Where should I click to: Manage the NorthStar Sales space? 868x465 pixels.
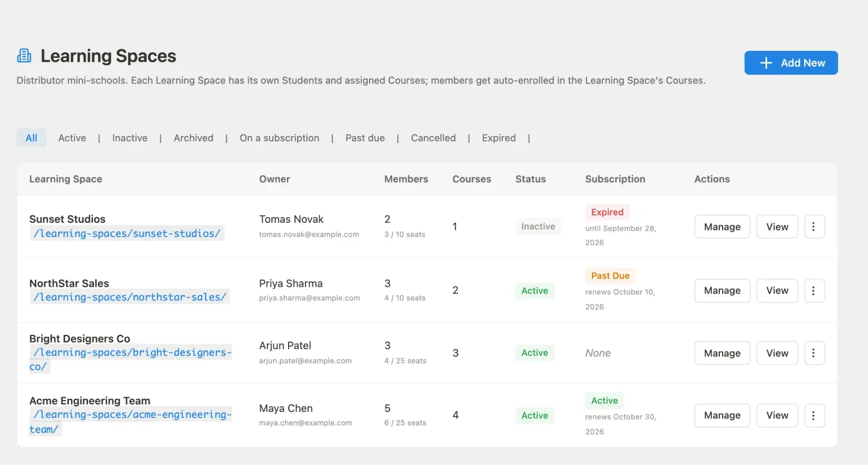[x=722, y=290]
